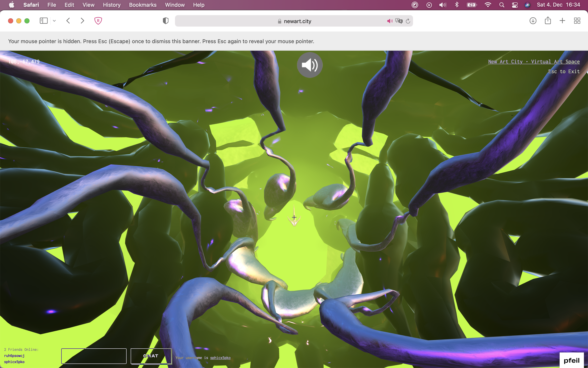The image size is (588, 368).
Task: Go forward to the next page
Action: click(x=82, y=21)
